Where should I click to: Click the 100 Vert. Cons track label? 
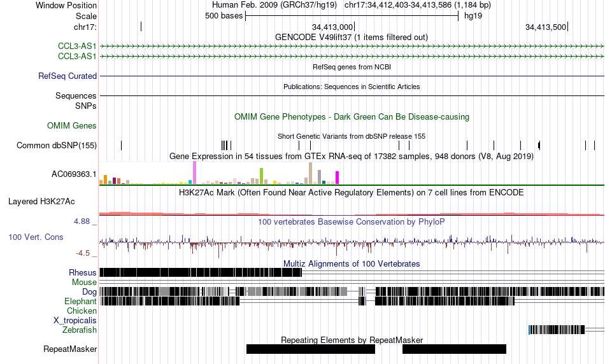coord(36,237)
